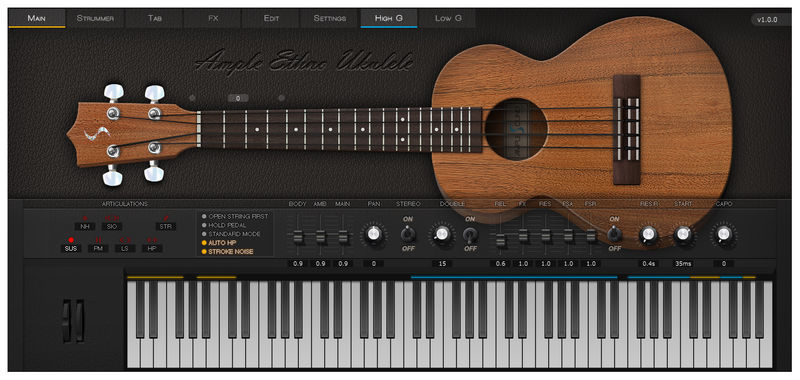Go to the FX tab
Screen dimensions: 800x380
(x=213, y=18)
